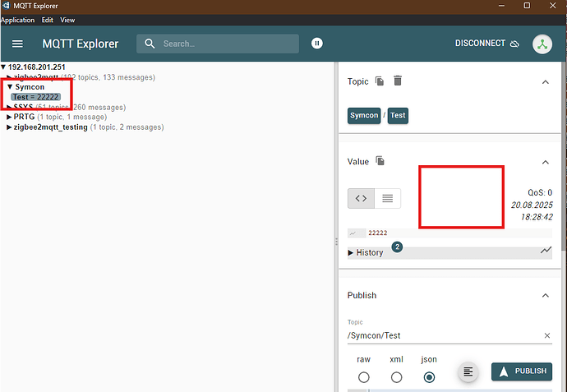This screenshot has width=567, height=392.
Task: Copy value using icon next to Value
Action: click(x=380, y=160)
